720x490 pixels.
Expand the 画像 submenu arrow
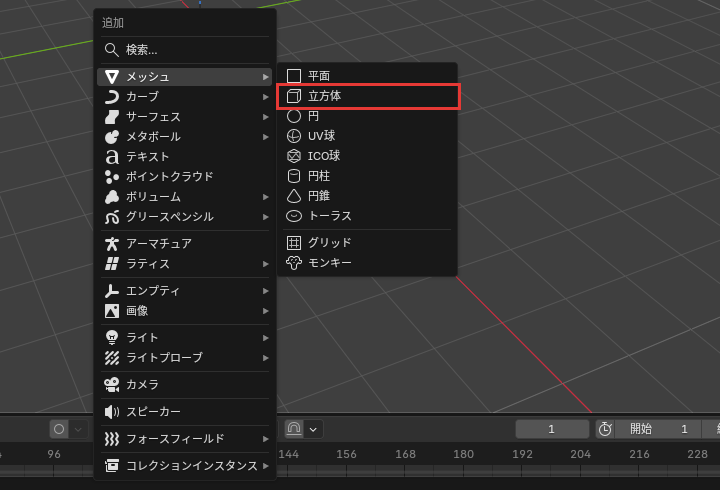265,311
